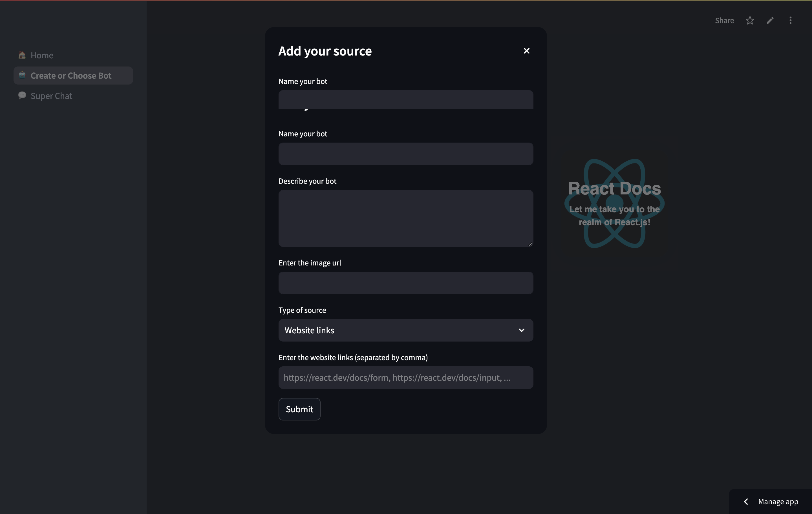The height and width of the screenshot is (514, 812).
Task: Click the Manage app left chevron
Action: tap(746, 502)
